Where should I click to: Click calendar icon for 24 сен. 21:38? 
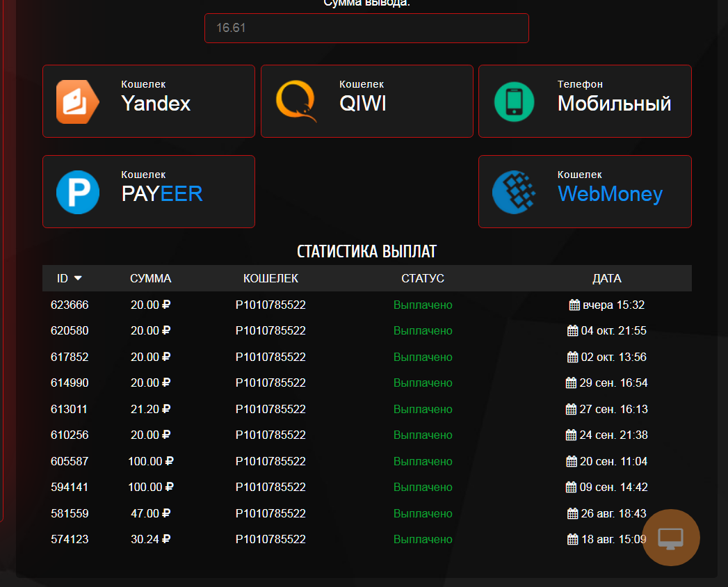click(x=571, y=435)
